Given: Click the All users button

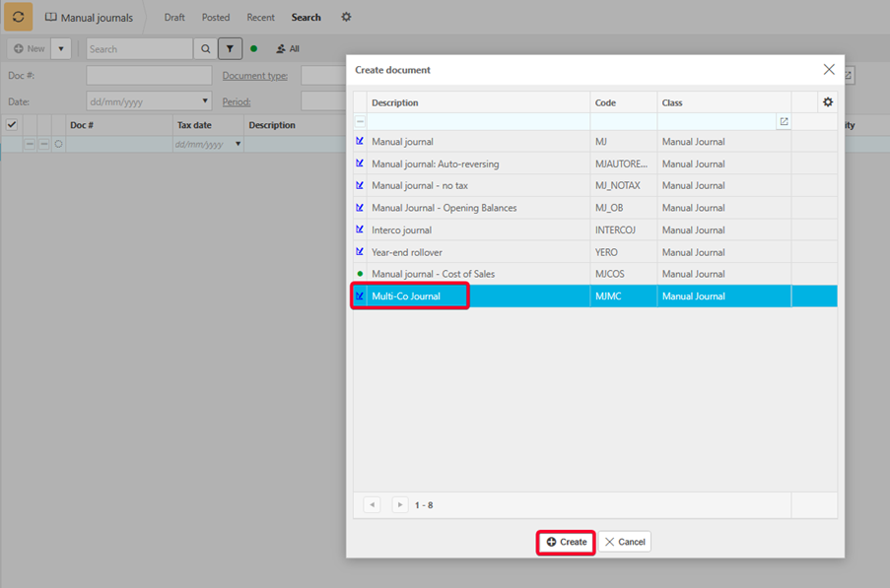Looking at the screenshot, I should pyautogui.click(x=288, y=49).
